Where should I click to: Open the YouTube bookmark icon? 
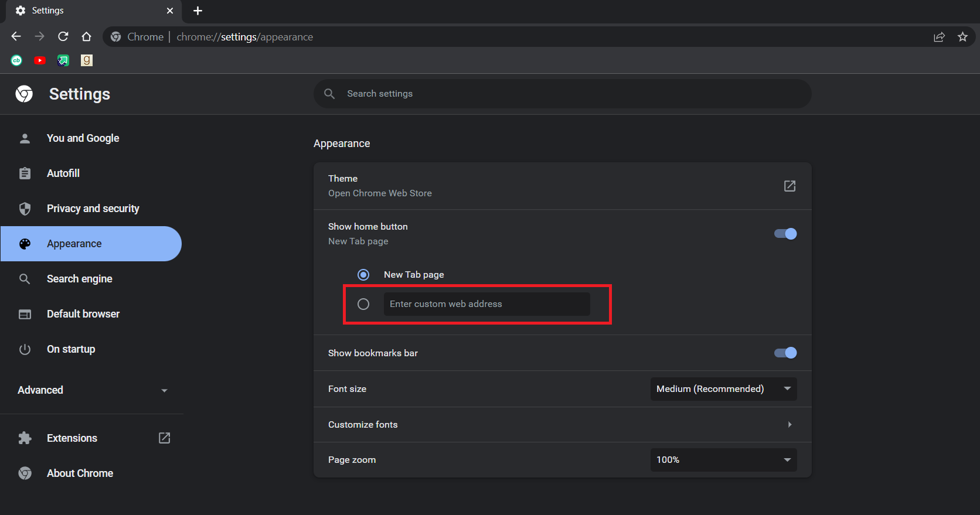tap(40, 60)
